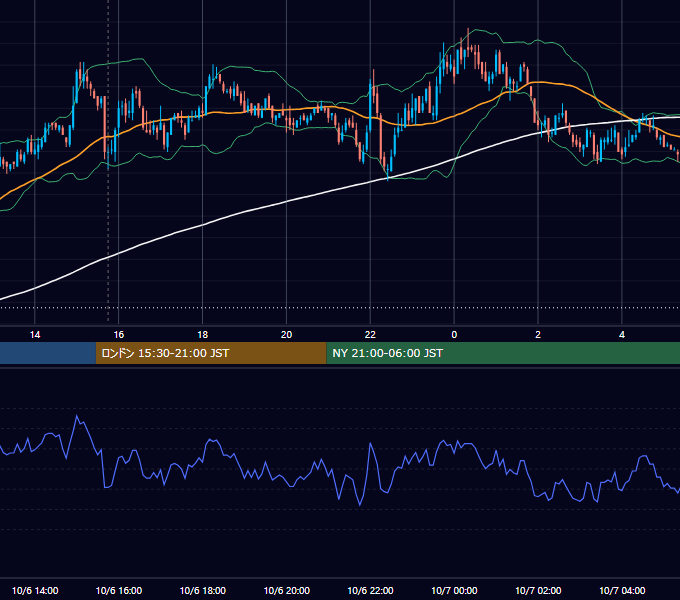680x600 pixels.
Task: Click the 16 hour label on price chart axis
Action: click(x=118, y=335)
